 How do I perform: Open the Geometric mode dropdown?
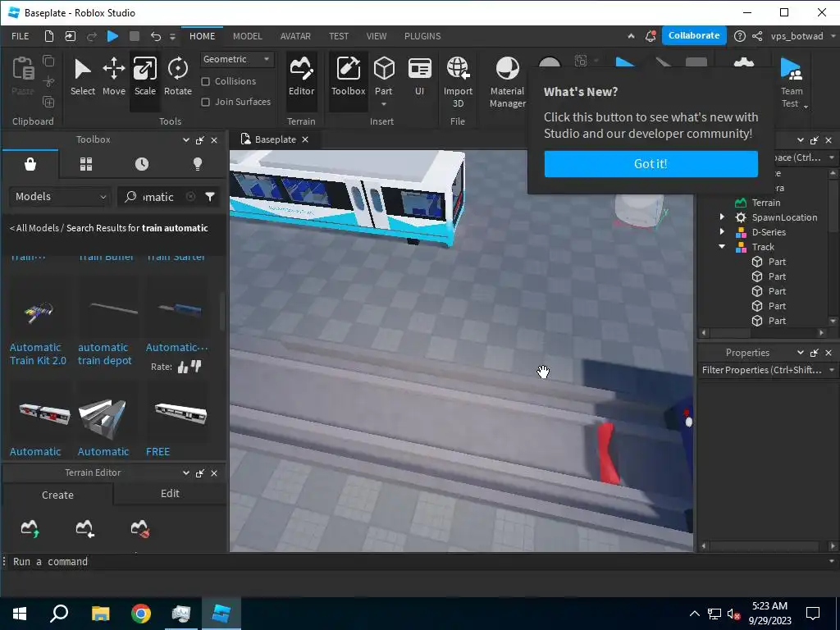coord(237,59)
